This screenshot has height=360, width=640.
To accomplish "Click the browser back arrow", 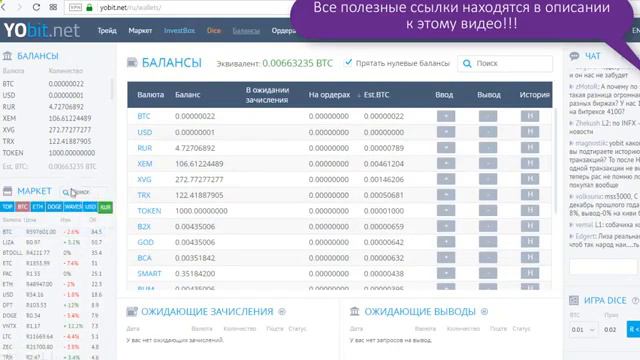I will point(4,7).
